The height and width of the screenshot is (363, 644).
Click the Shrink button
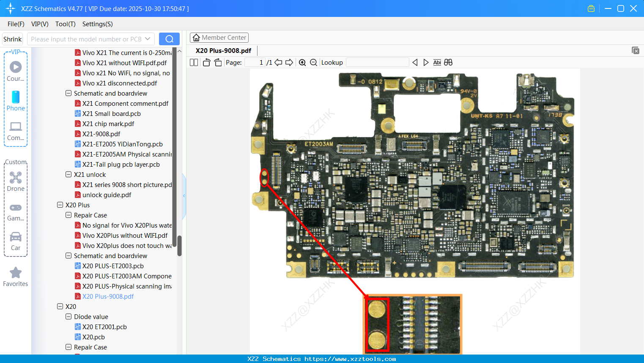point(13,39)
